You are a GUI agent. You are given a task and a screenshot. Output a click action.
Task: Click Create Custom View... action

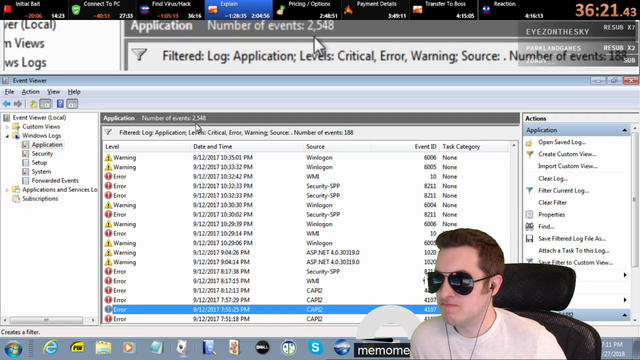(567, 154)
